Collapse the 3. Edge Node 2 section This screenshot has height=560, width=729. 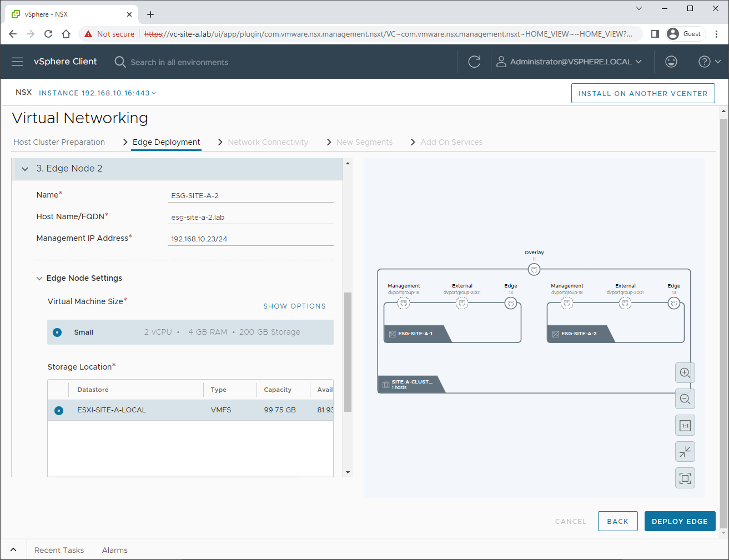click(25, 169)
